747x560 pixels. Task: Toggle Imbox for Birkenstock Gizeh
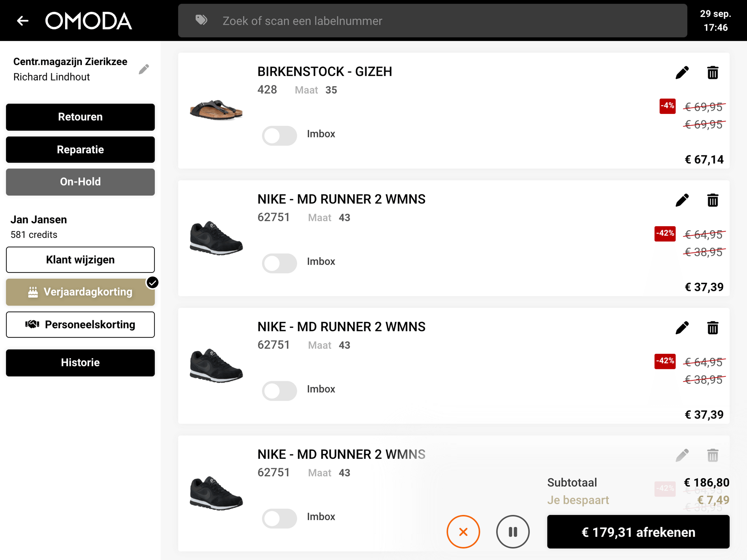click(279, 135)
